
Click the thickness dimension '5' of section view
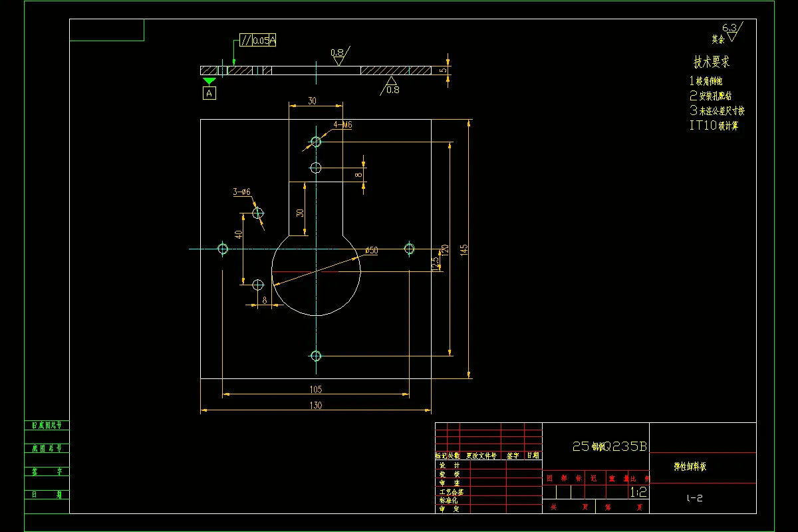pos(442,70)
